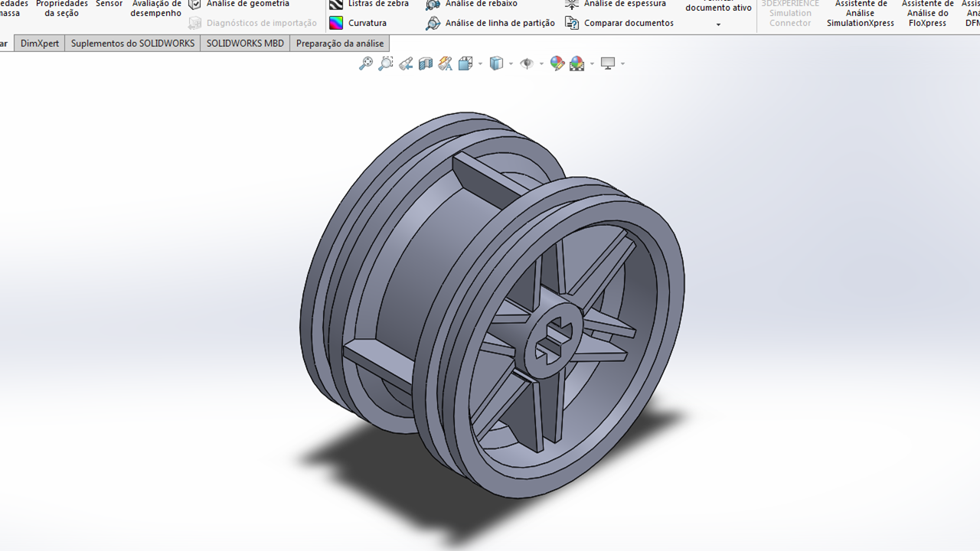Click the Zoom to Fit magnifier icon
Screen dimensions: 980x551
(366, 64)
